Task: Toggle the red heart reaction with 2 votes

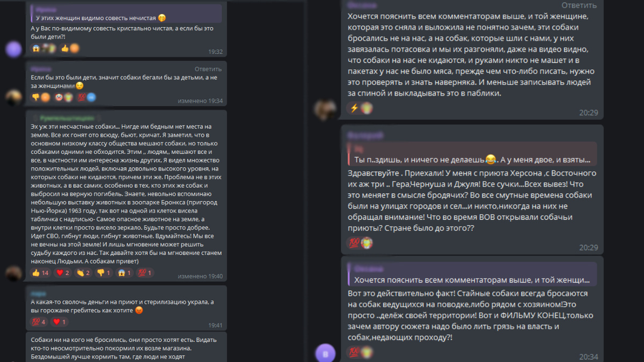Action: pos(63,273)
